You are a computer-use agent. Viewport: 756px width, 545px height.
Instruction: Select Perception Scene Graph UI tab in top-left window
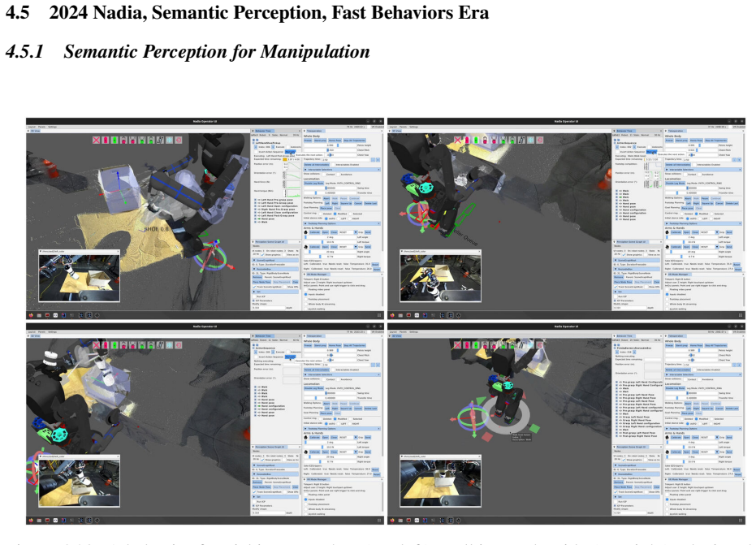[x=270, y=241]
